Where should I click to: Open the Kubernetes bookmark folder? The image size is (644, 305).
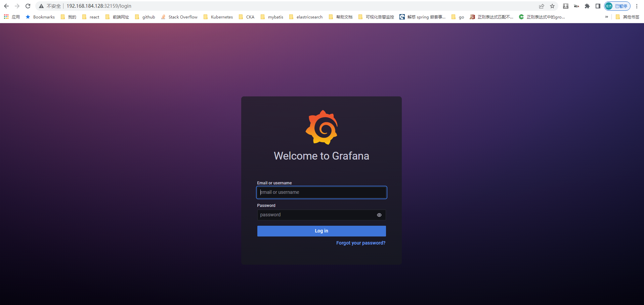point(218,17)
